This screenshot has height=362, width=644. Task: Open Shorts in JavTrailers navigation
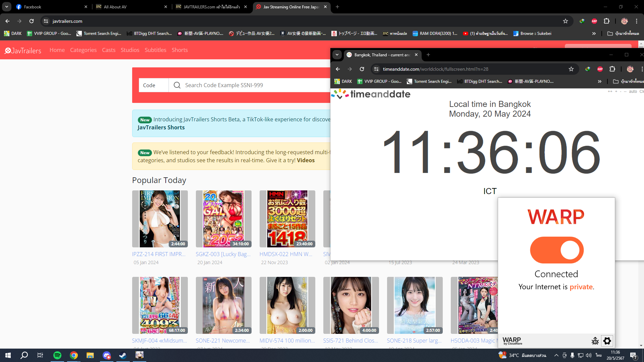coord(180,50)
